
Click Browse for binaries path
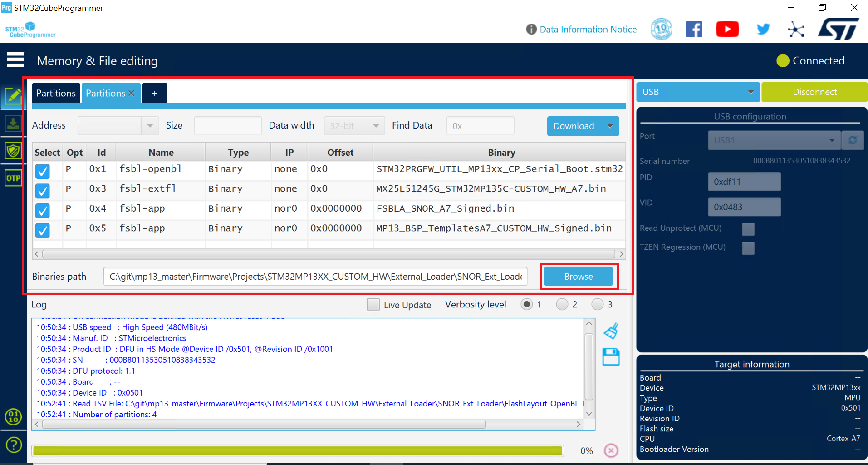579,277
